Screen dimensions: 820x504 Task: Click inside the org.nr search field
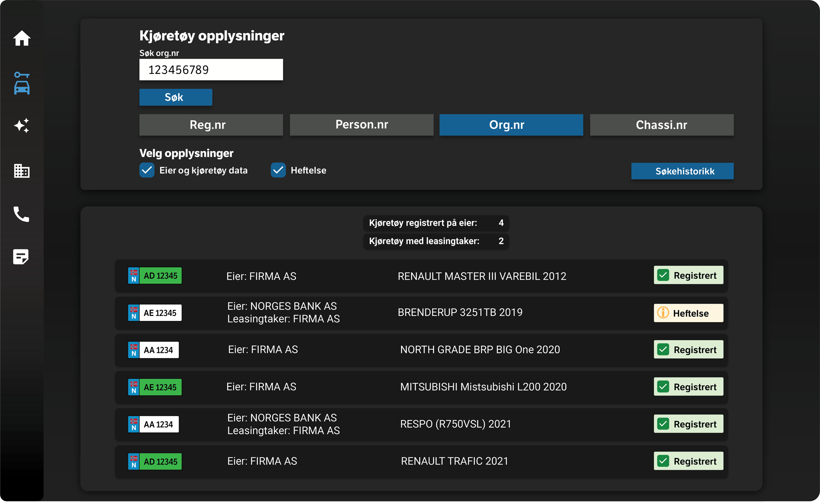click(x=211, y=70)
